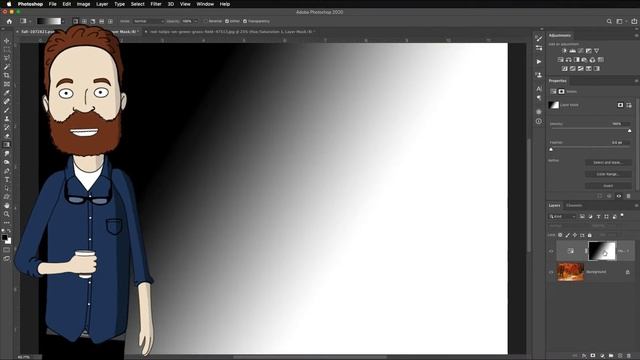Switch to the Channels tab

pyautogui.click(x=574, y=205)
